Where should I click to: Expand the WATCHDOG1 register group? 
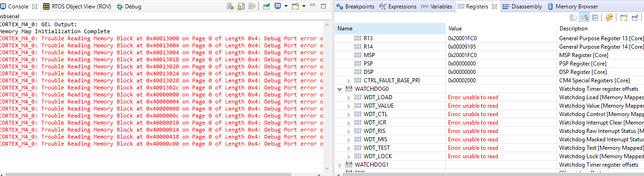click(x=339, y=165)
